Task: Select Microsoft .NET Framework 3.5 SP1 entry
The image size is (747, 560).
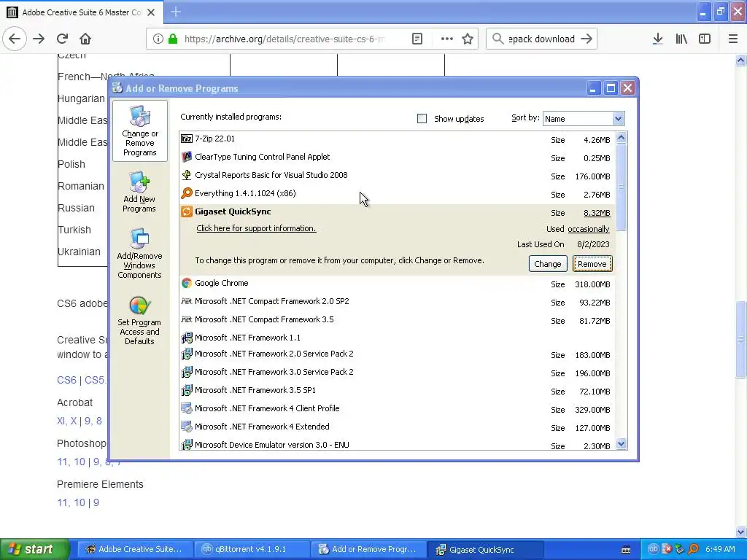Action: 397,391
